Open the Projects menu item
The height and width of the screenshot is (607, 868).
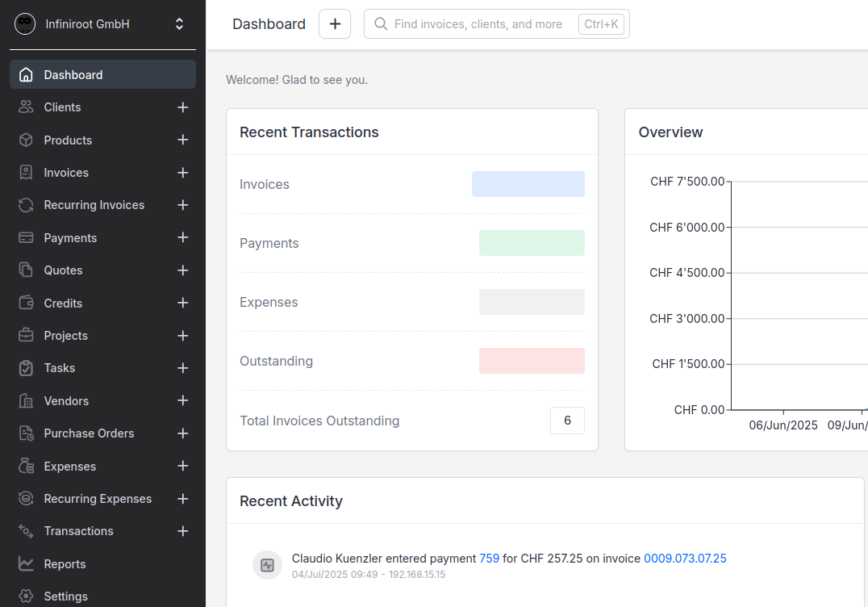click(x=66, y=336)
